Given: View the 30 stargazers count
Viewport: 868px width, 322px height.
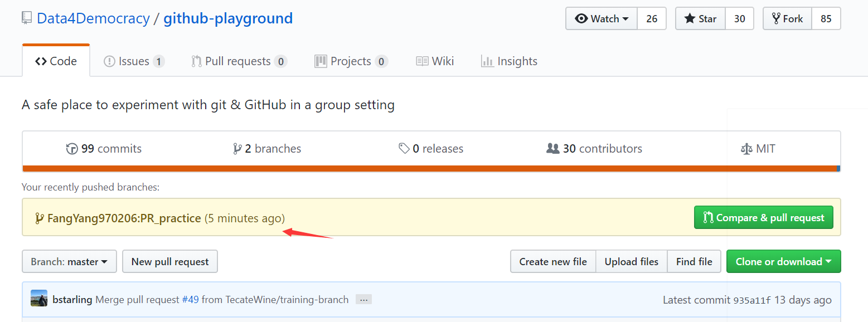Looking at the screenshot, I should pos(739,18).
